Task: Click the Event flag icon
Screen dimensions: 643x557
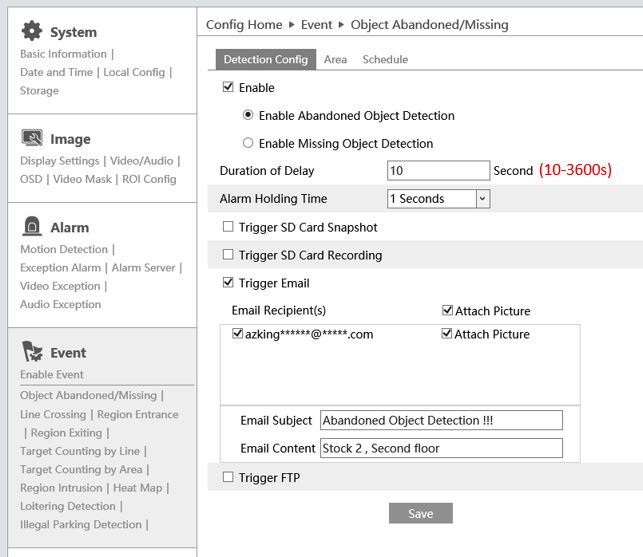Action: [32, 351]
